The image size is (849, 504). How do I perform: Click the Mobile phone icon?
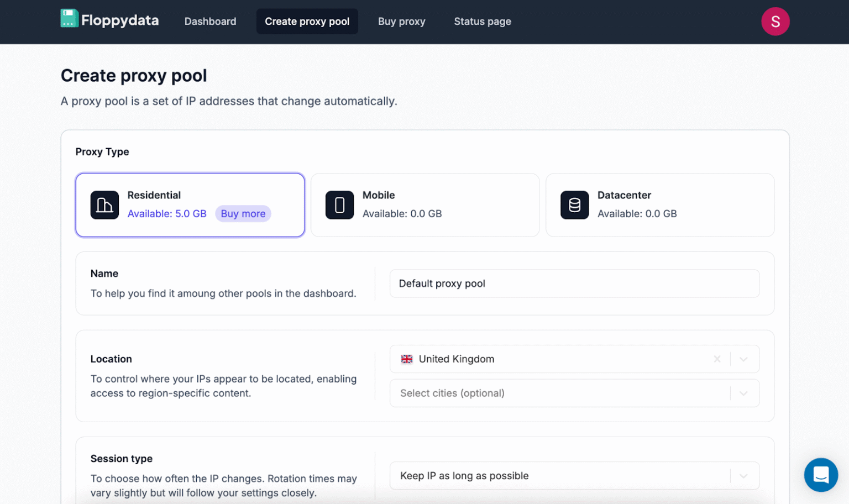coord(339,205)
